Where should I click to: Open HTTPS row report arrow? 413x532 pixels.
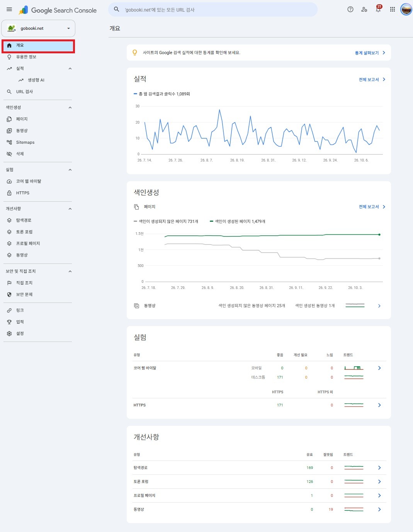pyautogui.click(x=379, y=405)
